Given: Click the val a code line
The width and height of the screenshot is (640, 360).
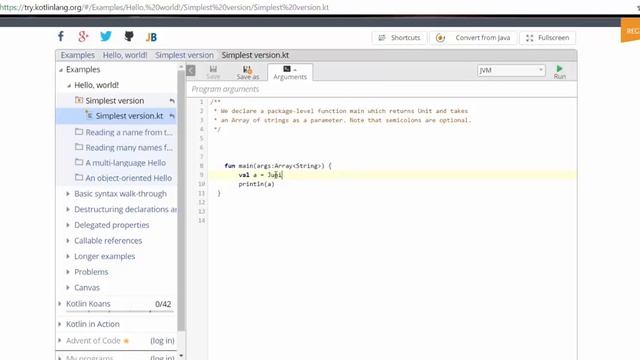Looking at the screenshot, I should [260, 175].
